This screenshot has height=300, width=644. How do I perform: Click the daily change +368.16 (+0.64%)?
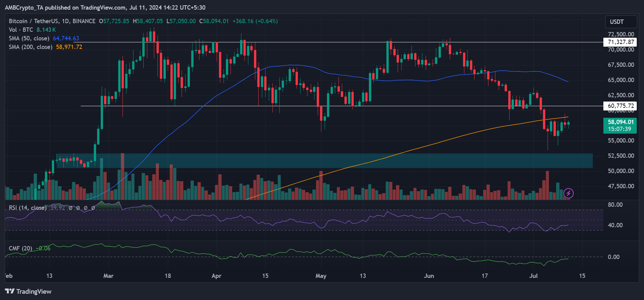[x=255, y=21]
